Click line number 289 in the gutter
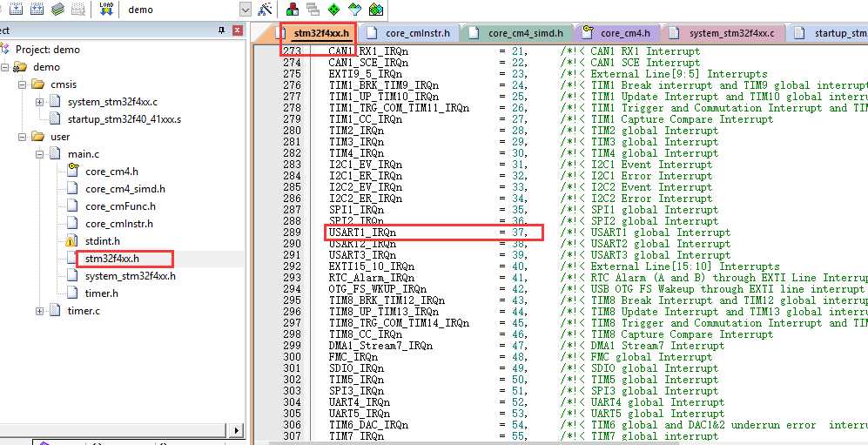 click(x=292, y=233)
